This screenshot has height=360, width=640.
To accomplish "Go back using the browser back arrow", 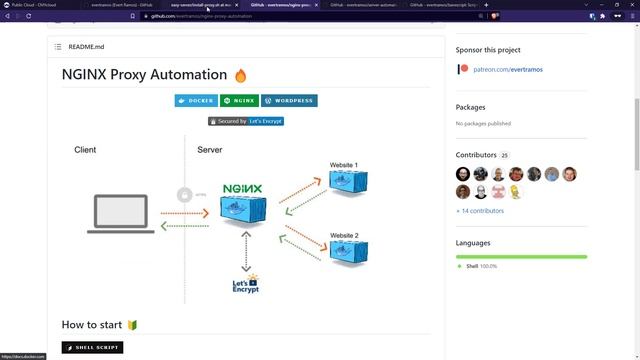I will [x=7, y=16].
